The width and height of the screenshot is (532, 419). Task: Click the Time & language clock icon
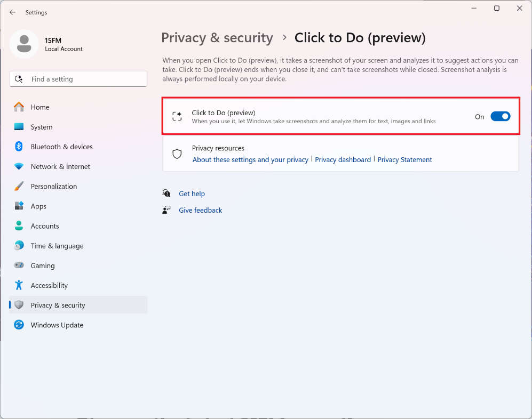click(x=19, y=246)
